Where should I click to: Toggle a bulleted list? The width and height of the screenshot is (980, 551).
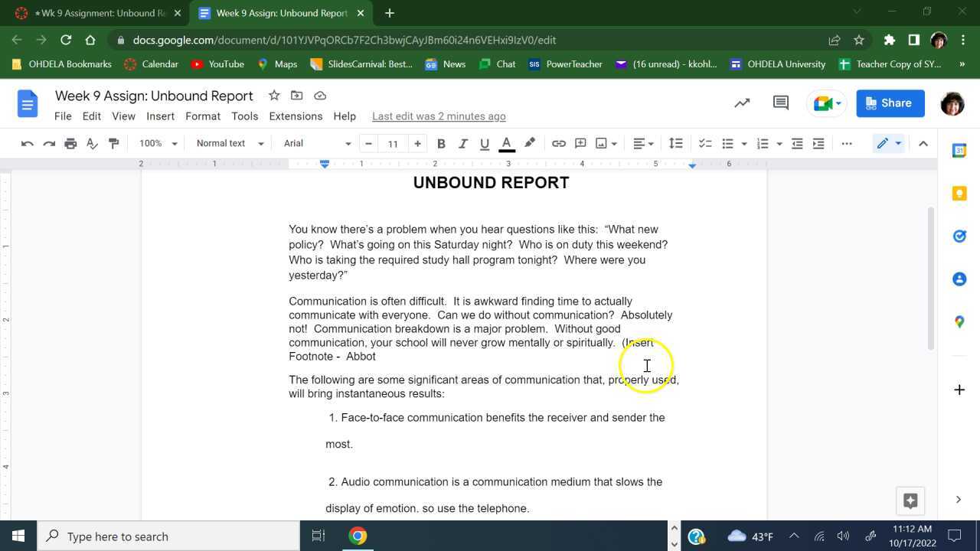(x=727, y=143)
